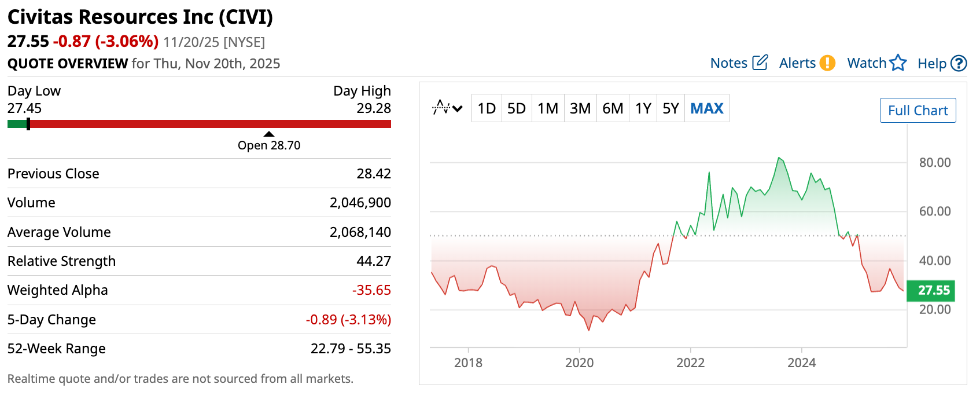This screenshot has height=395, width=980.
Task: Click the Notes link
Action: pos(728,63)
